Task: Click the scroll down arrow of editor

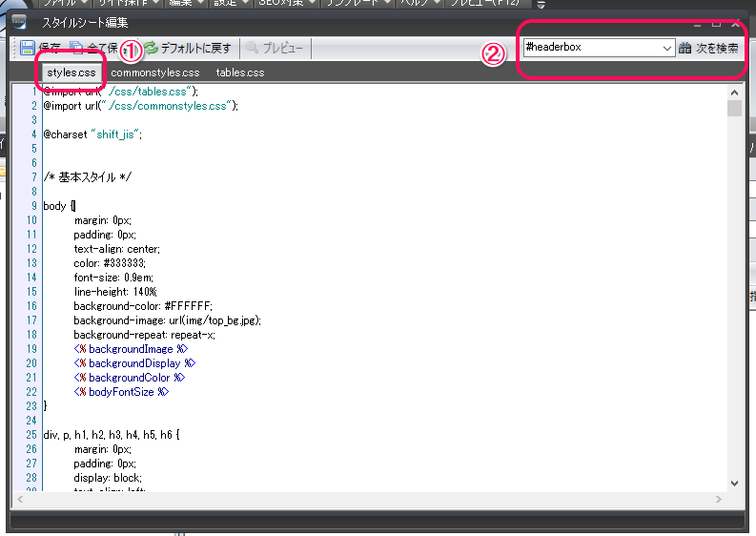Action: 734,484
